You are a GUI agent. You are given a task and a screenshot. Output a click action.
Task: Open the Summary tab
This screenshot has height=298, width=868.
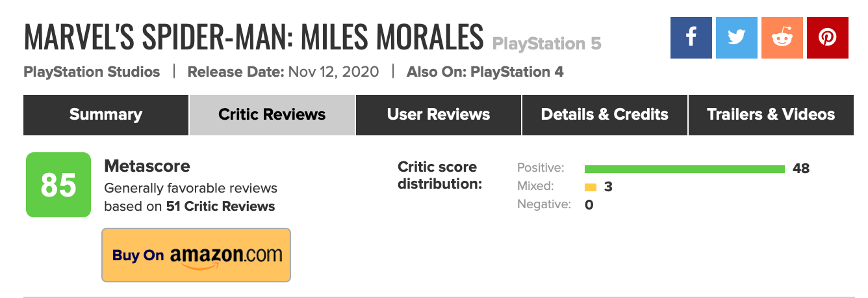coord(106,115)
